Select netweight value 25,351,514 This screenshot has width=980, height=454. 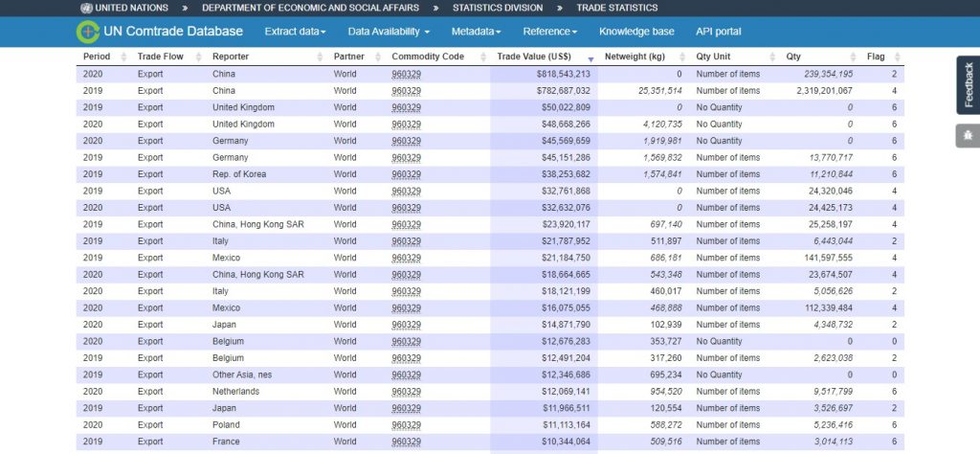(660, 91)
